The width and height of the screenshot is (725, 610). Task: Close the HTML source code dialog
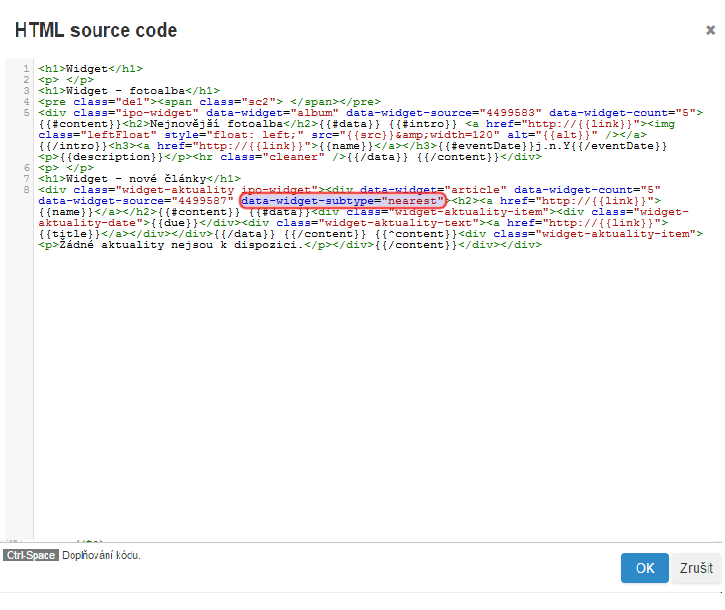point(710,31)
